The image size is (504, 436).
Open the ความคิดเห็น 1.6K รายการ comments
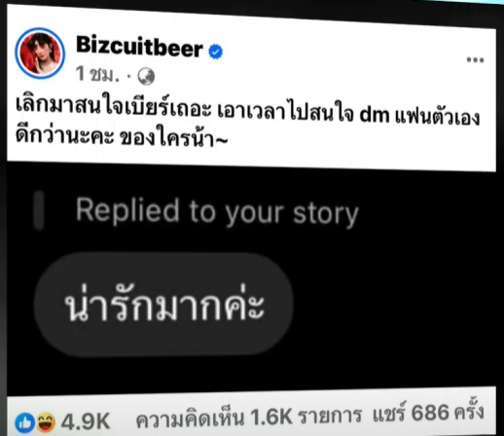click(x=248, y=417)
